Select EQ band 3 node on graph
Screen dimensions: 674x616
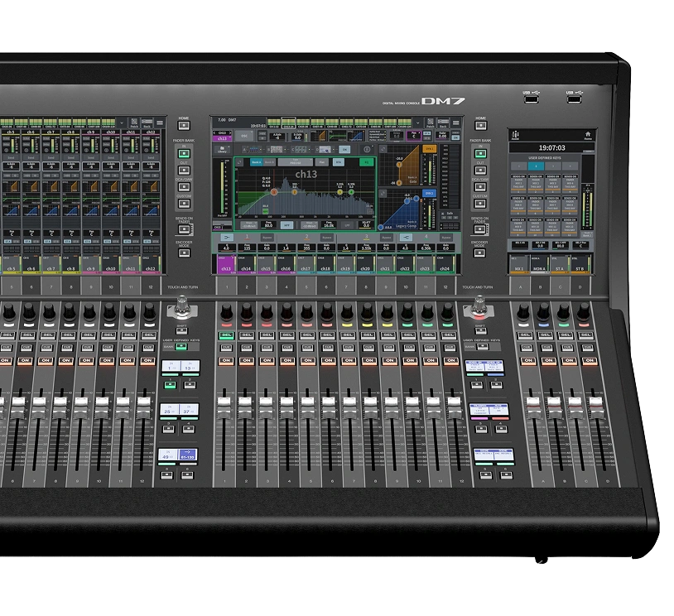pyautogui.click(x=339, y=192)
